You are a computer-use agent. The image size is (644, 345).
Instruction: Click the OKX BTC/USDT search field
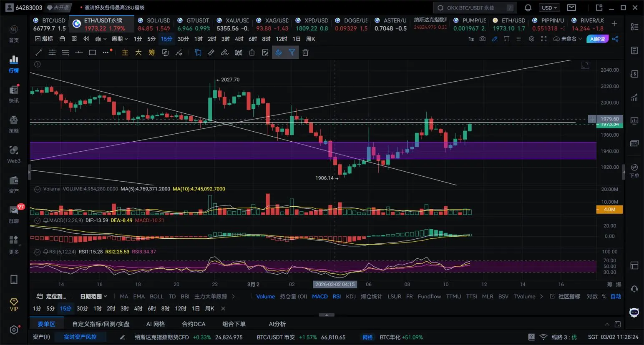coord(475,7)
